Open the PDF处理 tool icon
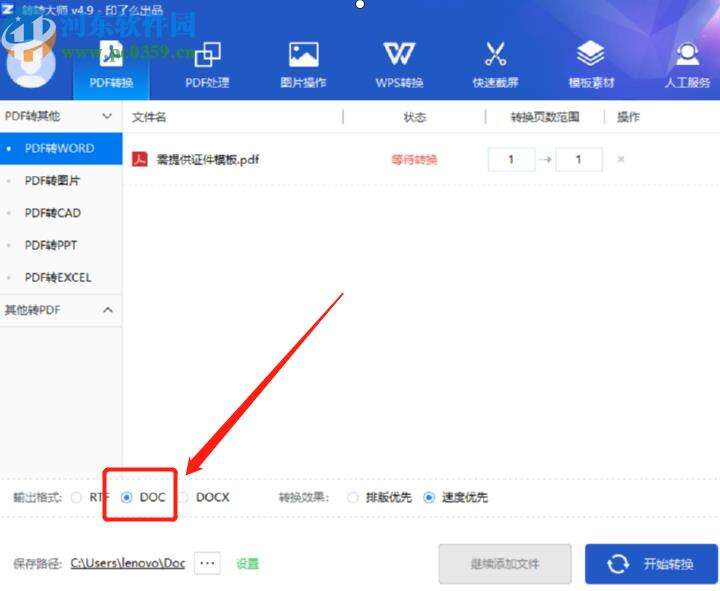The image size is (720, 591). 208,54
